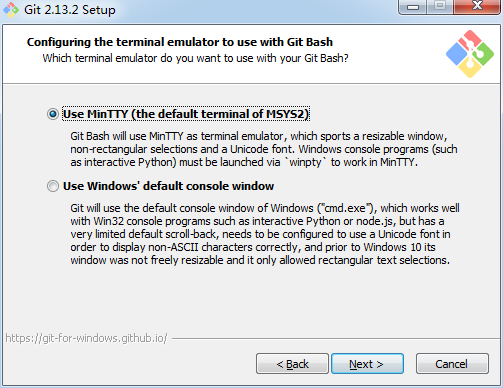This screenshot has height=388, width=503.
Task: Click the 'Git 2.13.2 Setup' title text
Action: [70, 10]
